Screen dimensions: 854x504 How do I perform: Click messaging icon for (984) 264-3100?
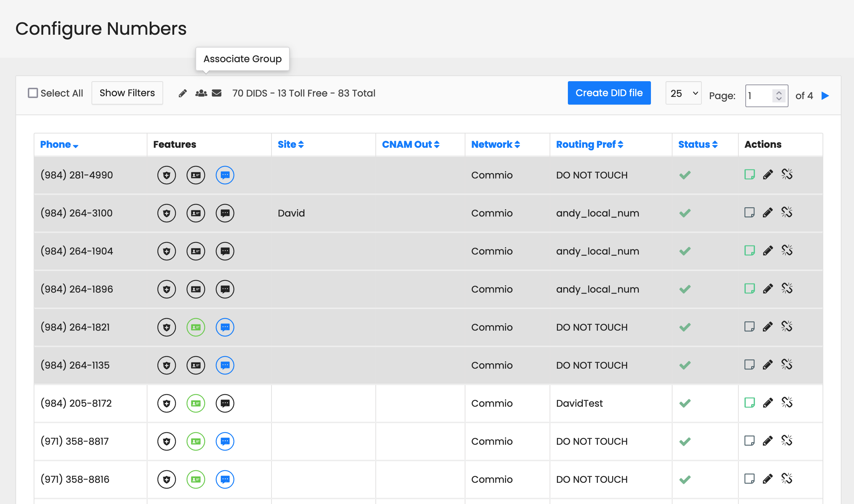click(x=225, y=213)
